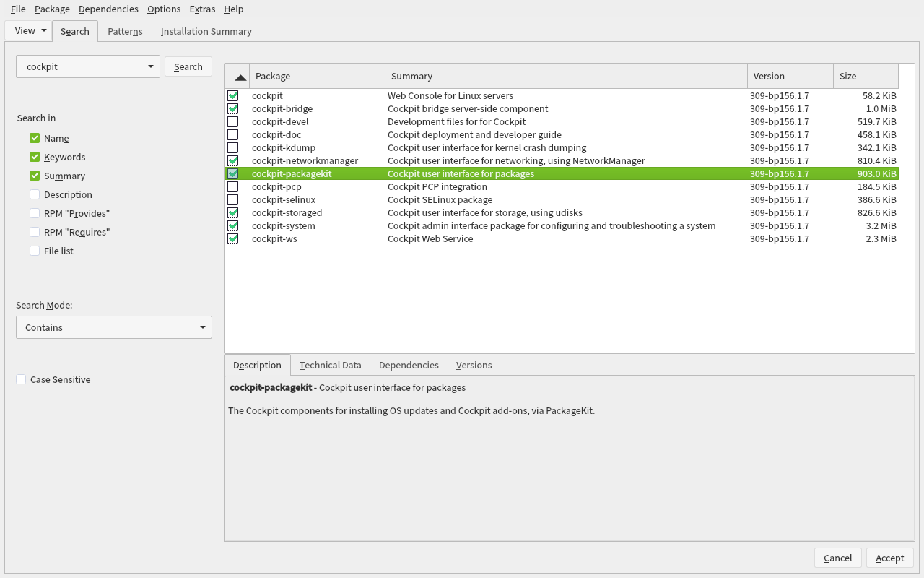Screen dimensions: 924x578
Task: Switch to Installation Summary tab
Action: pyautogui.click(x=206, y=31)
